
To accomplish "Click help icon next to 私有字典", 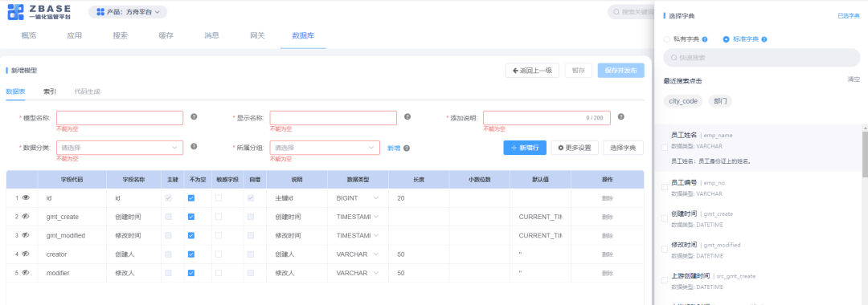I will tap(705, 40).
